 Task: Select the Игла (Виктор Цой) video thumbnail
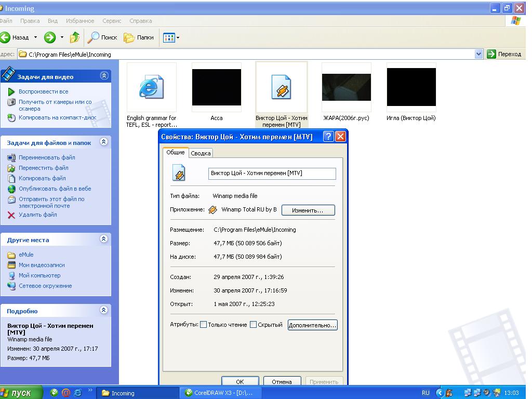click(x=411, y=87)
